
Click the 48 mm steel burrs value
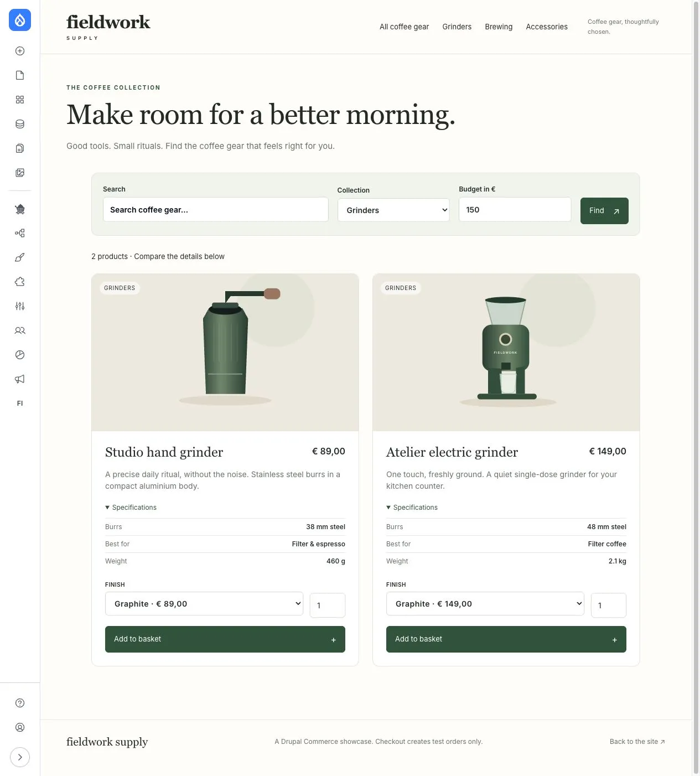606,527
